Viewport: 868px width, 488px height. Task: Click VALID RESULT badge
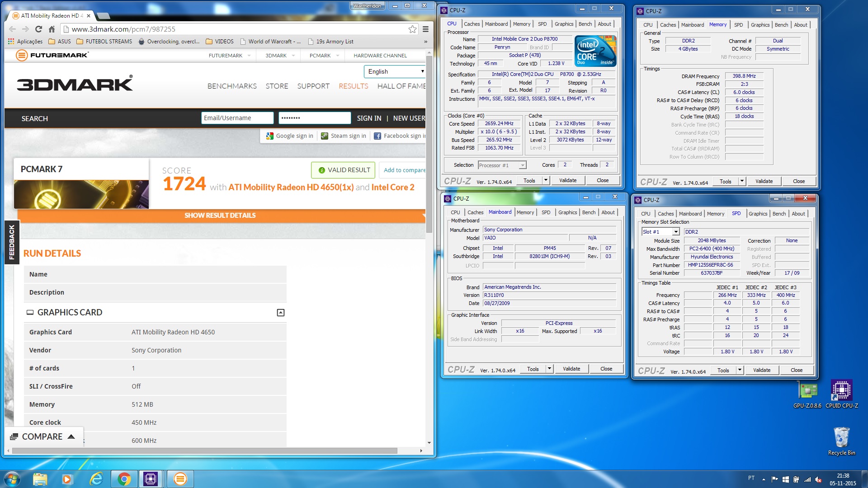pos(343,170)
